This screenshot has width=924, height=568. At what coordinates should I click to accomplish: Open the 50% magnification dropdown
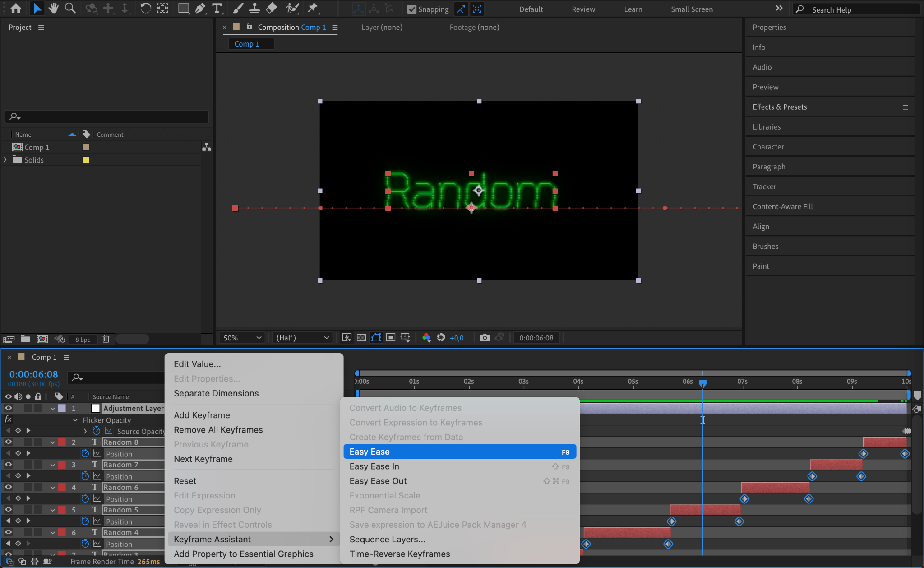coord(242,338)
